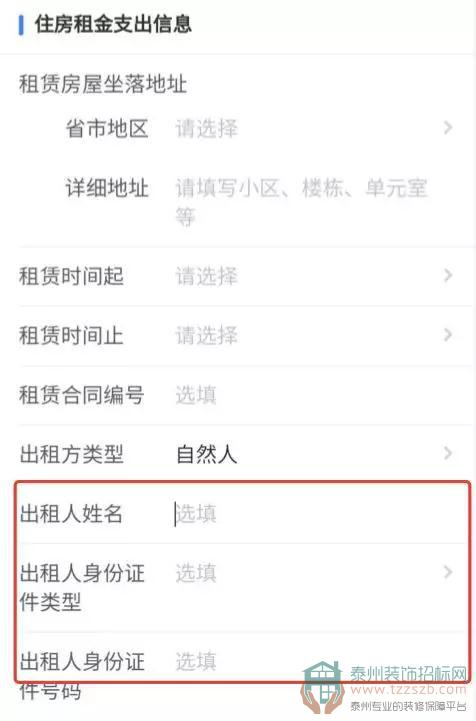Click the 租赁房屋坐落地址 label

coord(103,84)
